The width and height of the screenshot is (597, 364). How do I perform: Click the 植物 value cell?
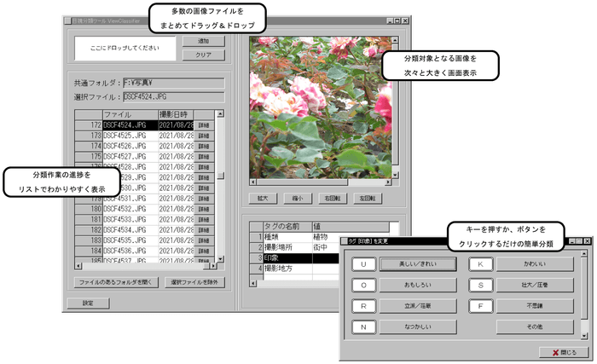(x=327, y=237)
